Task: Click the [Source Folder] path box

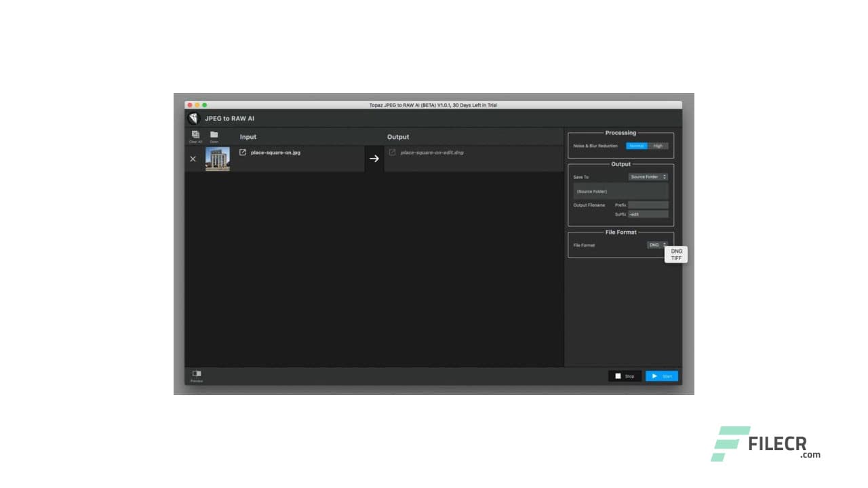Action: pos(621,191)
